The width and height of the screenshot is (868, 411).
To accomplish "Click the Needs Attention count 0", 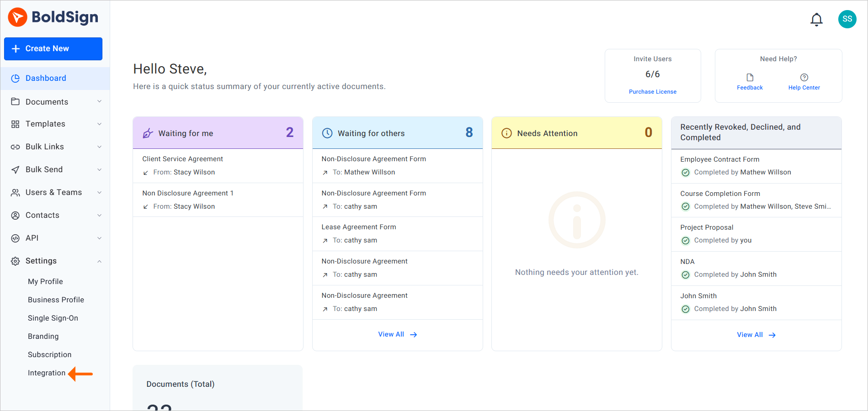I will pyautogui.click(x=648, y=132).
